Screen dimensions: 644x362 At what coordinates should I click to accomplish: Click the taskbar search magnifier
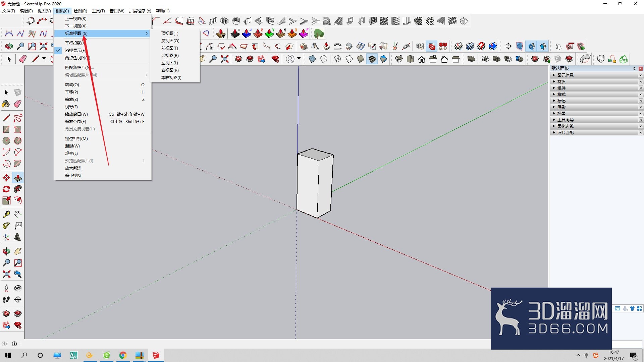pos(24,355)
